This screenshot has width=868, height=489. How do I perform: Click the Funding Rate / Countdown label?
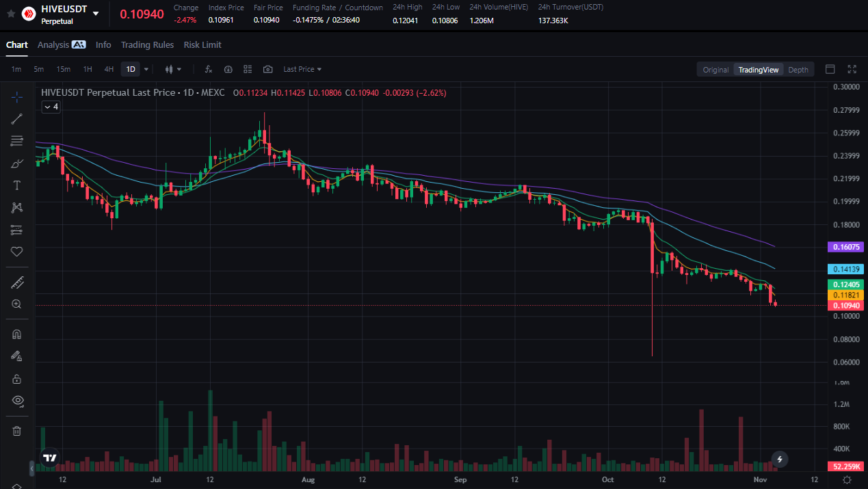tap(338, 8)
